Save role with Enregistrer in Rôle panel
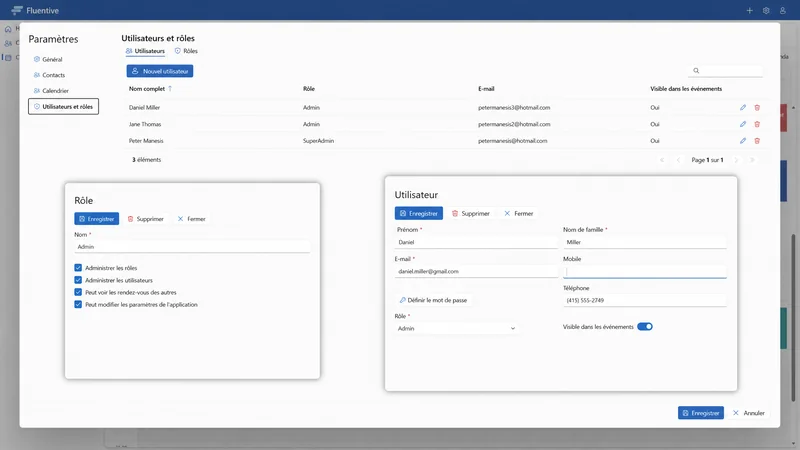 point(96,219)
